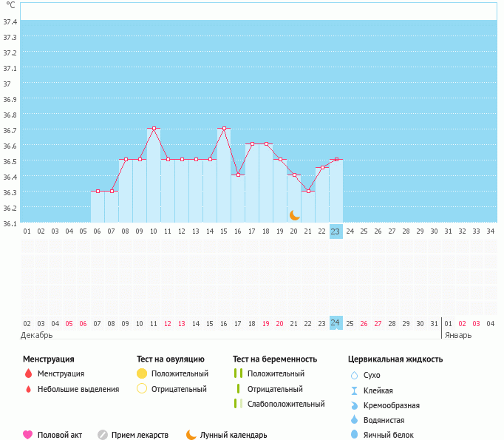504x440 pixels.
Task: Select the Слабоположительный pregnancy test icon
Action: pyautogui.click(x=237, y=404)
